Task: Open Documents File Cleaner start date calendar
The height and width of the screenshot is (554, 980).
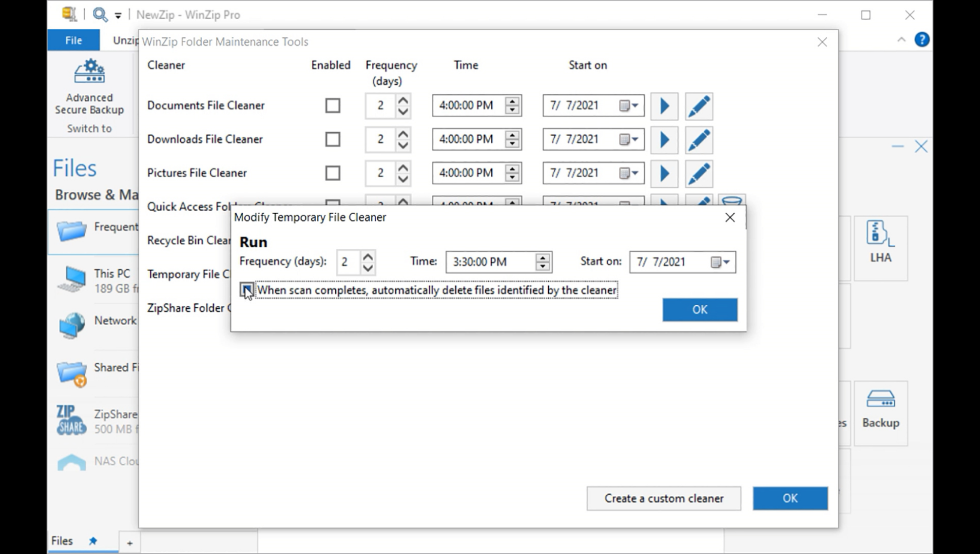Action: [628, 106]
